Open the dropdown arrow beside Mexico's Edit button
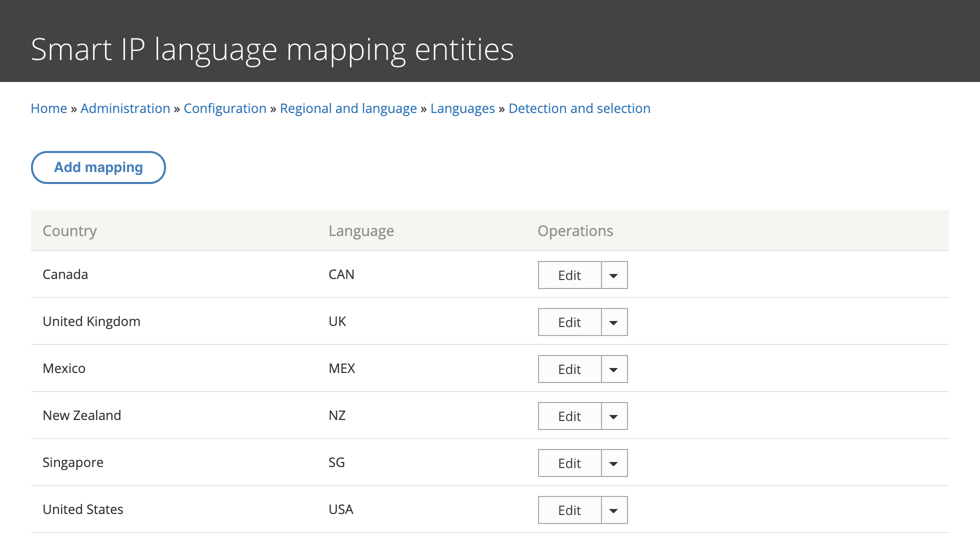 click(613, 369)
